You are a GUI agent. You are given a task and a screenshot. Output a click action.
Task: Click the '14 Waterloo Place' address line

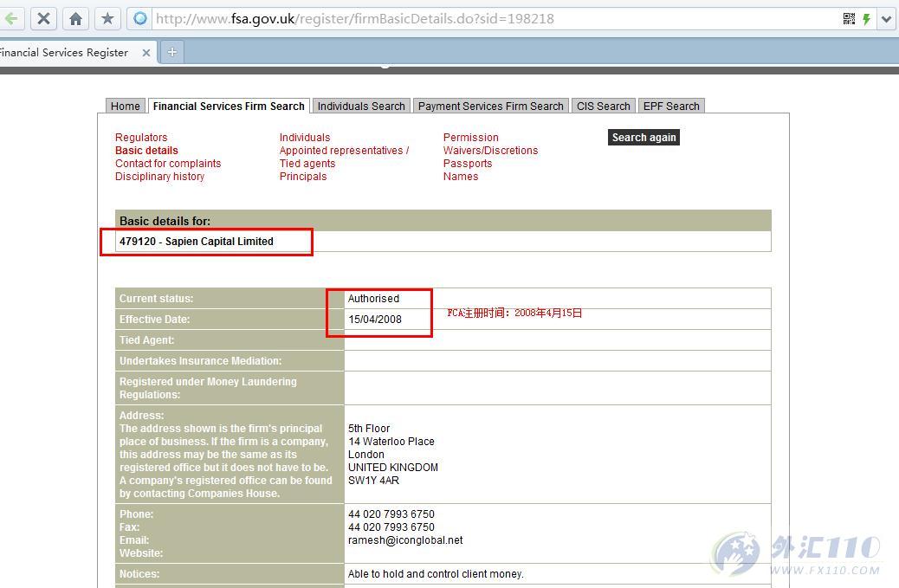pos(391,442)
